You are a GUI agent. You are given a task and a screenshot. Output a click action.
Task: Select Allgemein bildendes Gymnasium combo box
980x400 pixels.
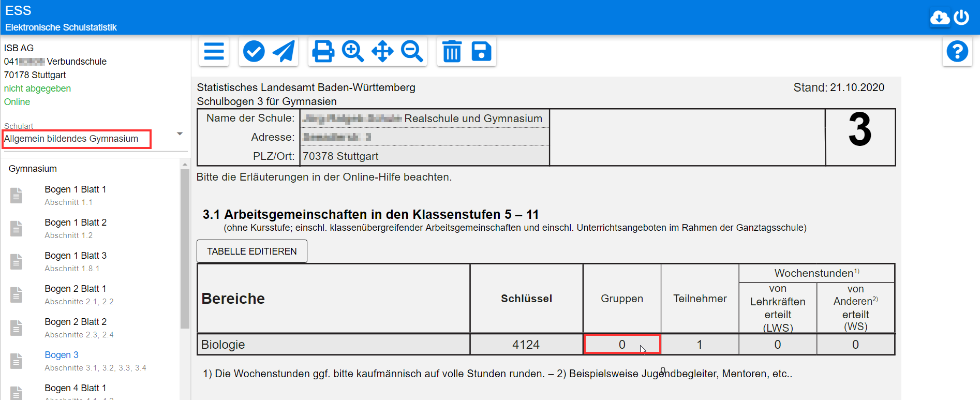coord(77,139)
